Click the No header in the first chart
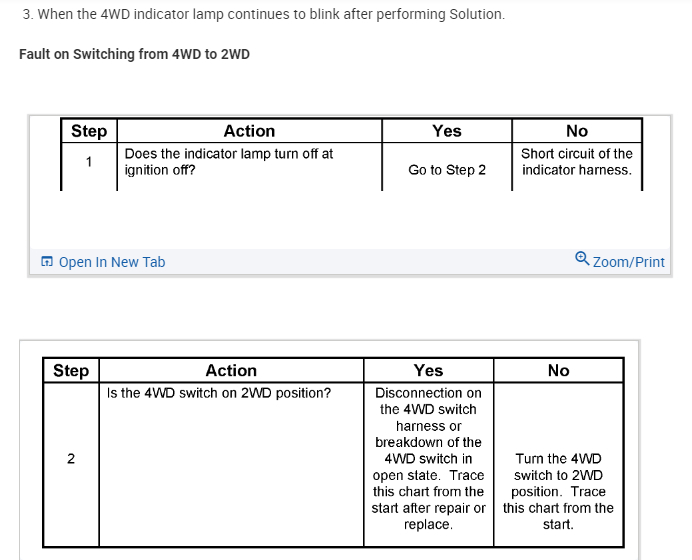The height and width of the screenshot is (560, 692). (x=577, y=131)
